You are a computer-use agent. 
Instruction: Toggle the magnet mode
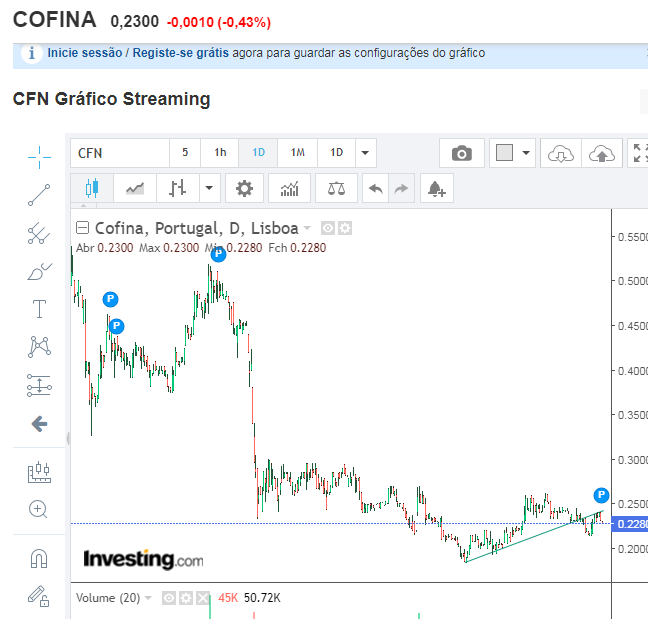click(x=39, y=558)
